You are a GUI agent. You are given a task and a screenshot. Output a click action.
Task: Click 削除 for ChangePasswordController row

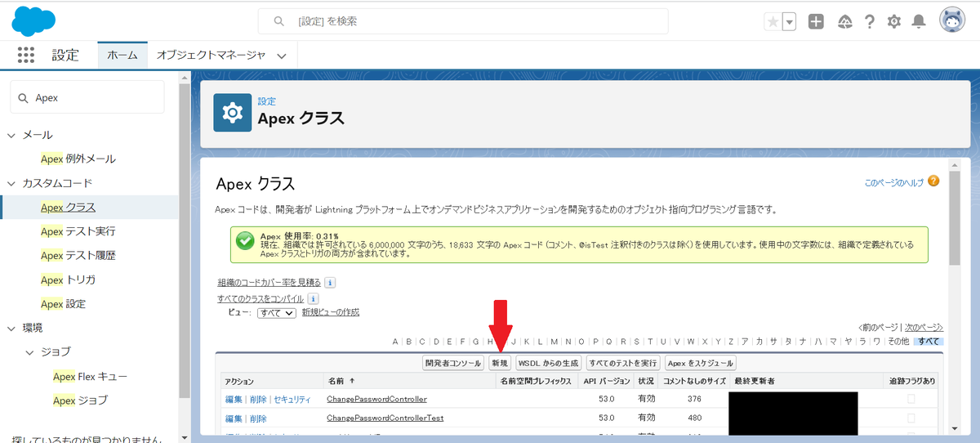coord(258,399)
